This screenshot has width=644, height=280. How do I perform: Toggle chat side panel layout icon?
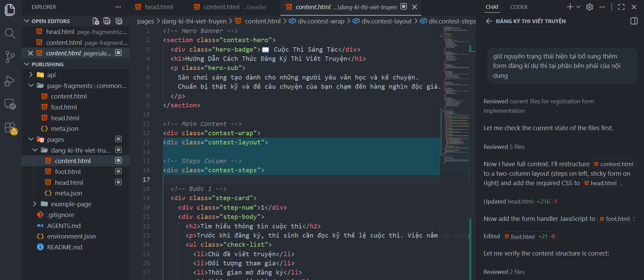click(x=634, y=21)
